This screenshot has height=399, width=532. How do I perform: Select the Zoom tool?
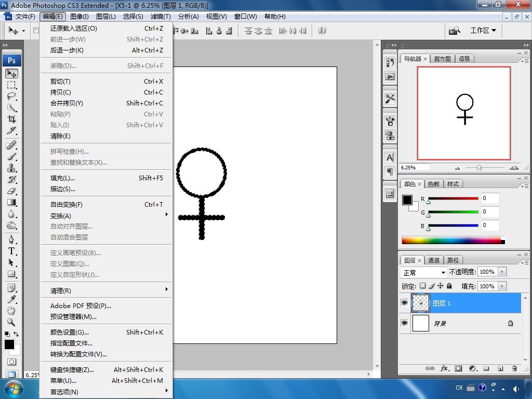[x=11, y=322]
